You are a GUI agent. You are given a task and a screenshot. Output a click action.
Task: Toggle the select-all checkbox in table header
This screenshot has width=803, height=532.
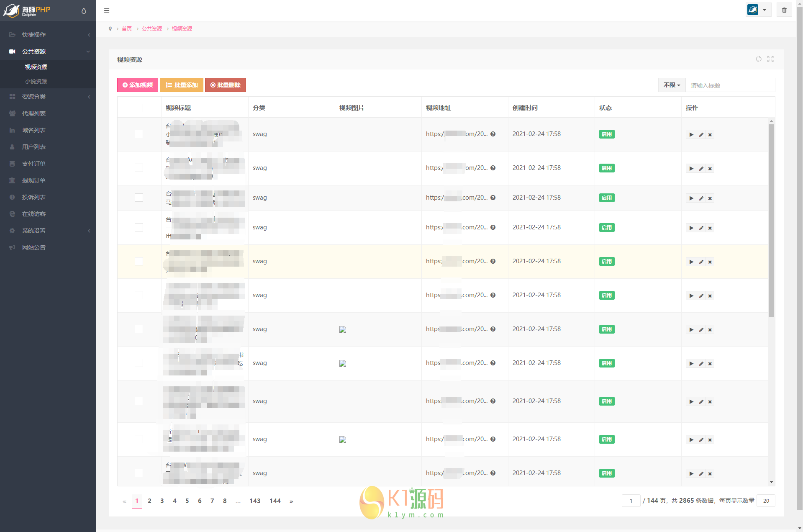click(139, 108)
